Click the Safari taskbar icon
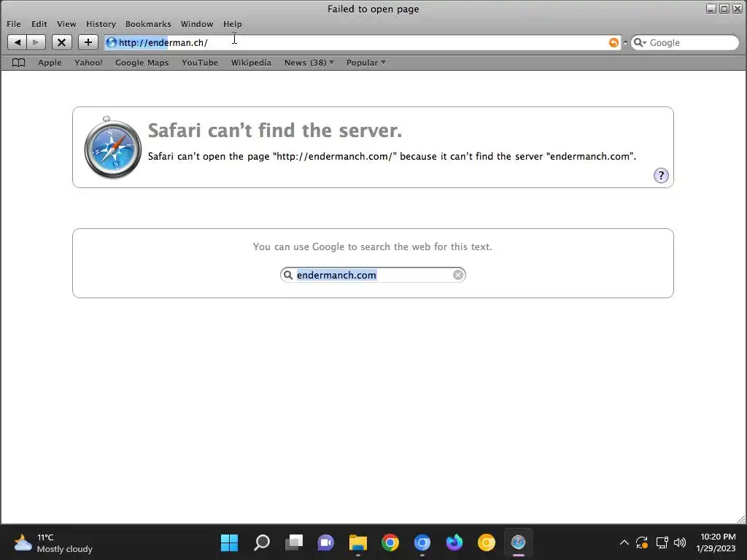The width and height of the screenshot is (747, 560). (519, 542)
